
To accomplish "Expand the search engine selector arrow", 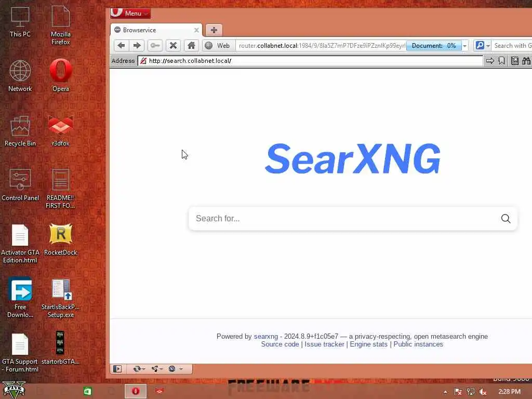I will [x=488, y=46].
